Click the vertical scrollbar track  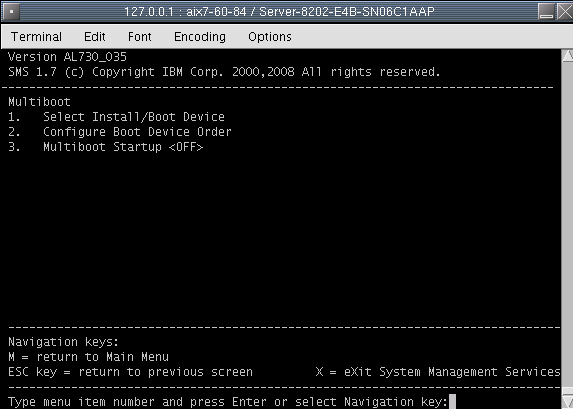pos(567,227)
